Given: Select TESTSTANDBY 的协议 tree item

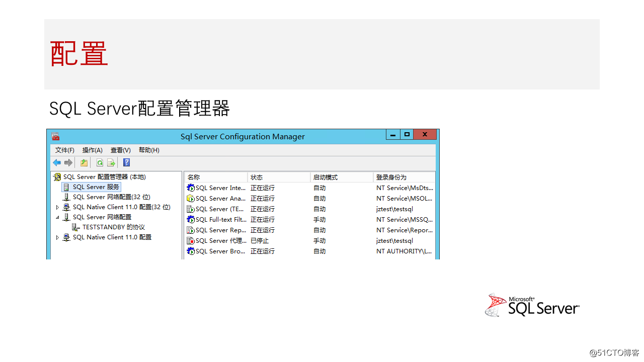Looking at the screenshot, I should [x=114, y=227].
